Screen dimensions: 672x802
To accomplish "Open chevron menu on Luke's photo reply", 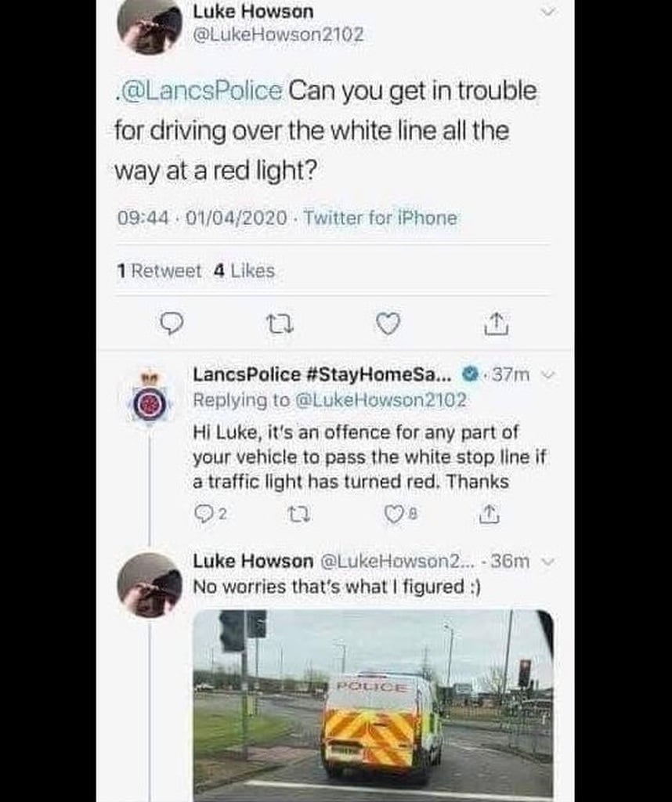I will [548, 562].
